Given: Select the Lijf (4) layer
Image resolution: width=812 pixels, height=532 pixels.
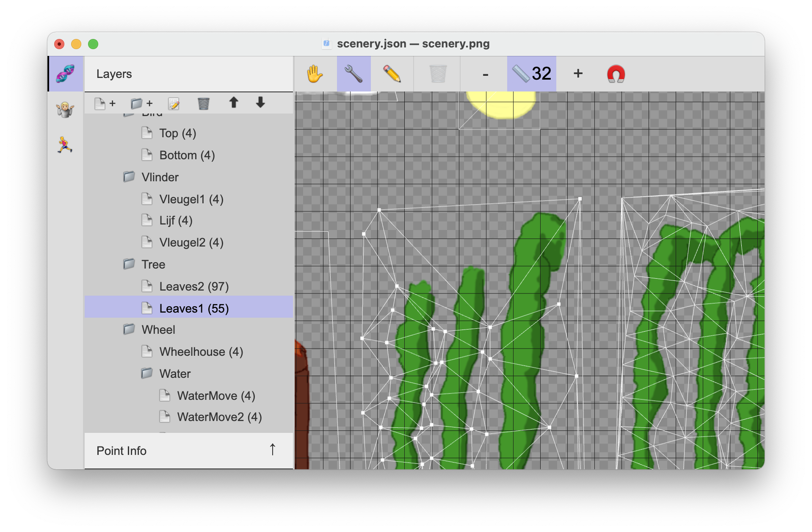Looking at the screenshot, I should pos(189,220).
